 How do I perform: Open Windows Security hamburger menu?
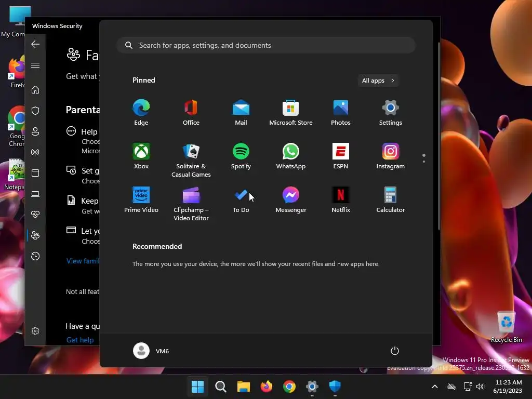pos(35,65)
